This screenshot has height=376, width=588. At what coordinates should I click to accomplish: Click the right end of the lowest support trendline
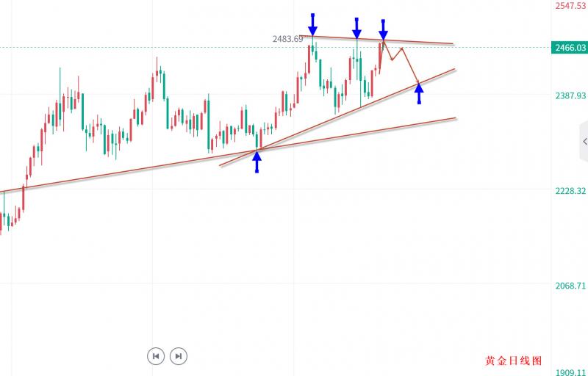coord(454,118)
